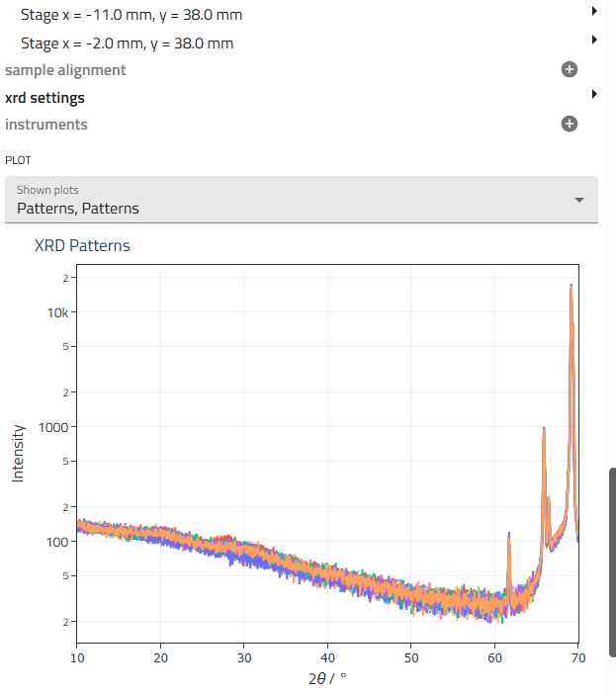Screen dimensions: 616x693
Task: Click the vertical page scrollbar thumb
Action: tap(610, 557)
